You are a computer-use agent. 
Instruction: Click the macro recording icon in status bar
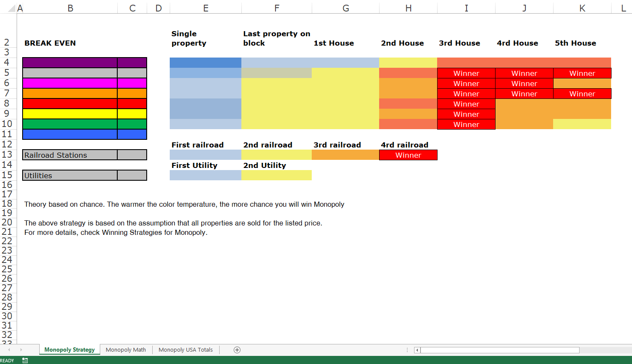(x=25, y=361)
